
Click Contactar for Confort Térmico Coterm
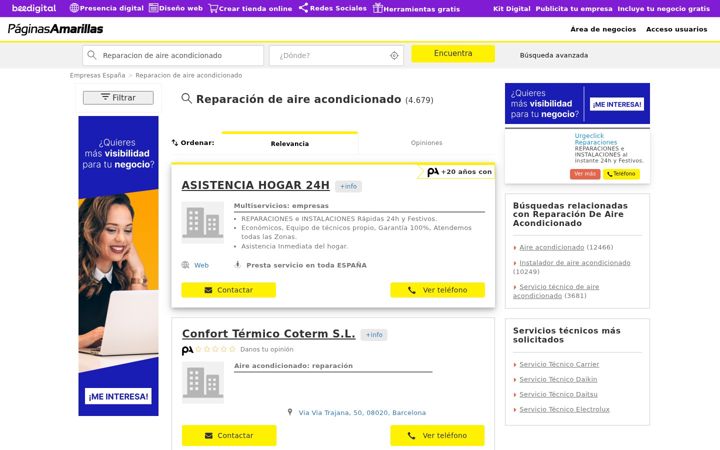coord(229,435)
